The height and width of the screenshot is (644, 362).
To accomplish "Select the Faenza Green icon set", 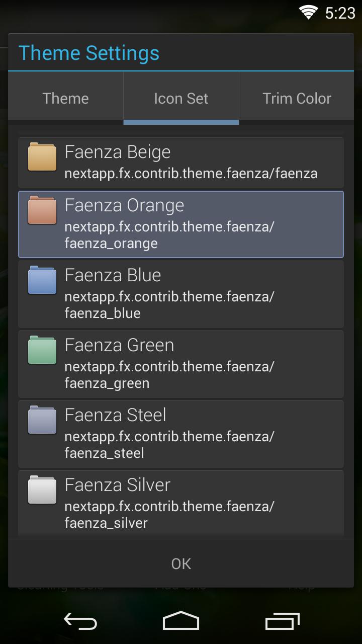I will pos(181,364).
